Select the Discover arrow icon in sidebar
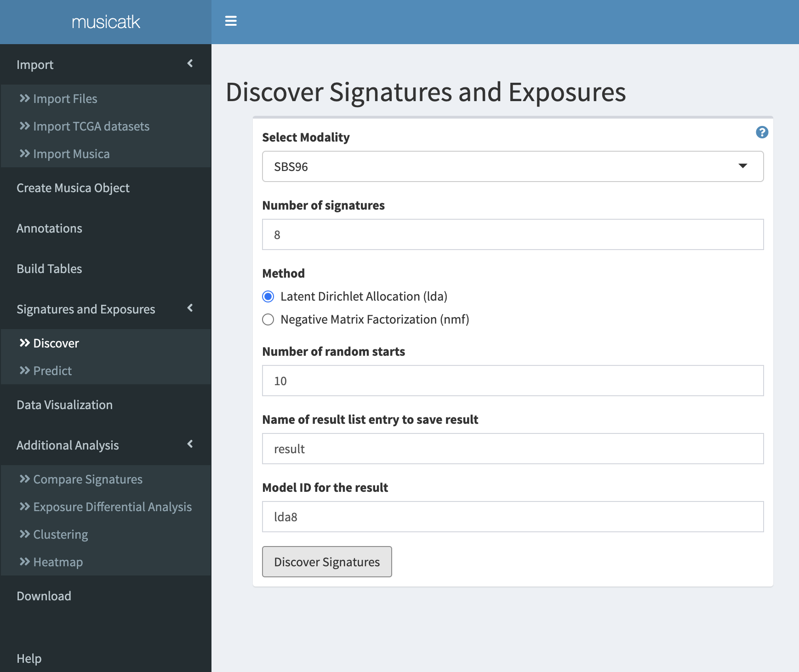The image size is (799, 672). (24, 343)
